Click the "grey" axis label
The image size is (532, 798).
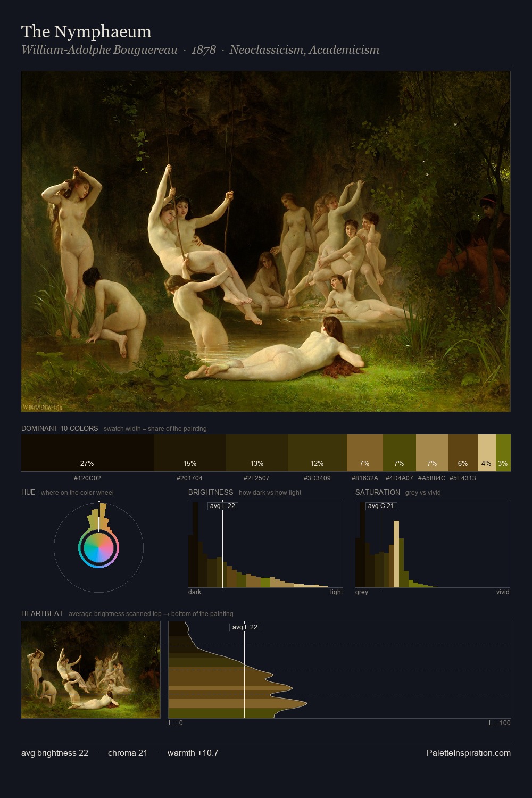point(362,592)
